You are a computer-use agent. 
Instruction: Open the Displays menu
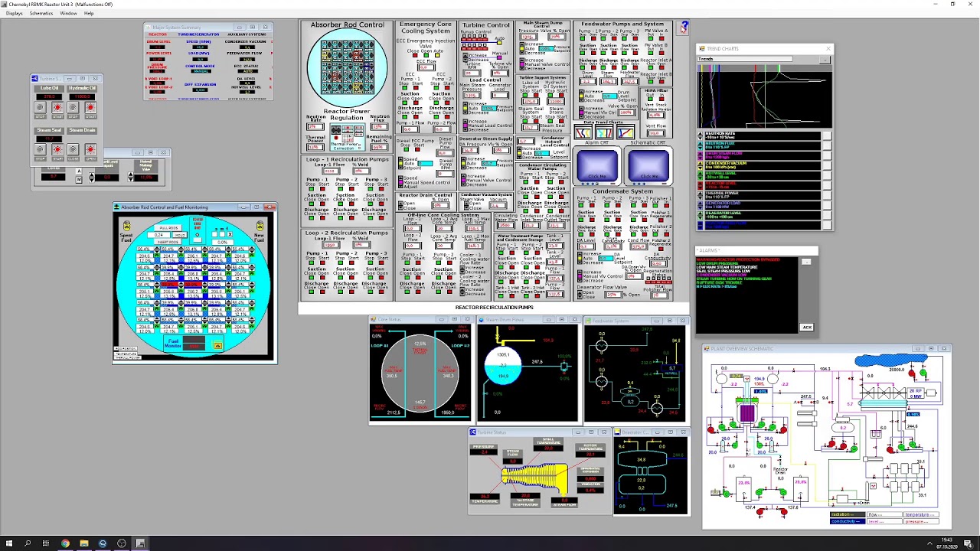14,13
